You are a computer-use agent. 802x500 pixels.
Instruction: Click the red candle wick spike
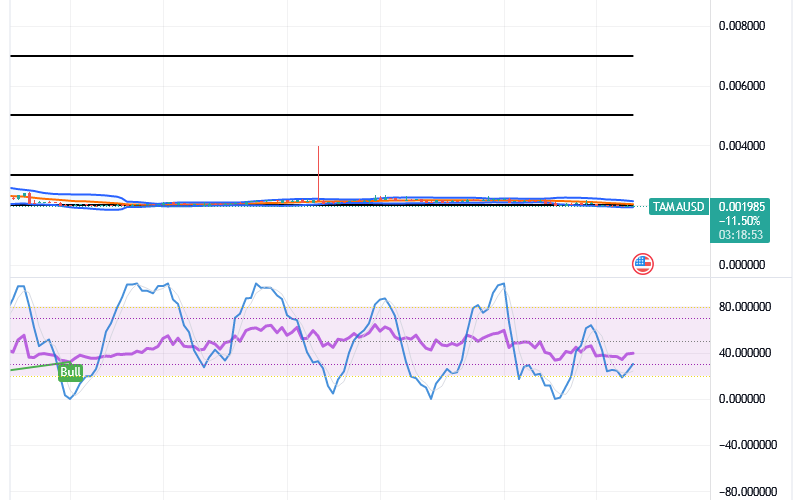point(319,173)
